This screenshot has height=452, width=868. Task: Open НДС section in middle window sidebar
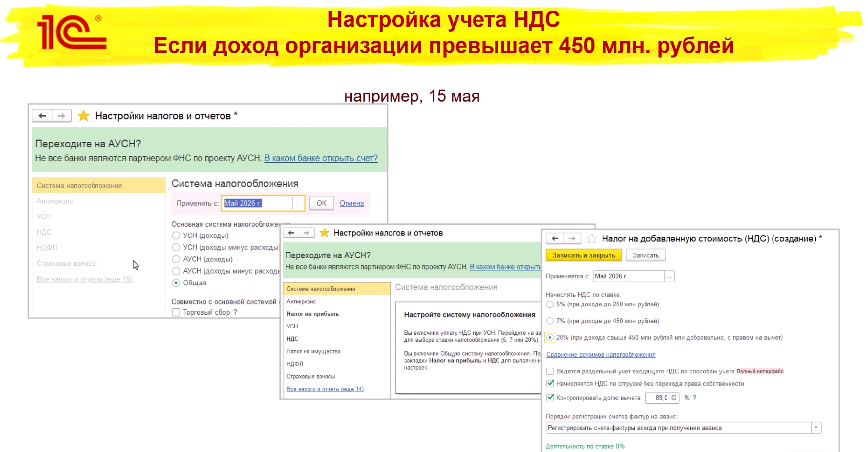[x=292, y=339]
